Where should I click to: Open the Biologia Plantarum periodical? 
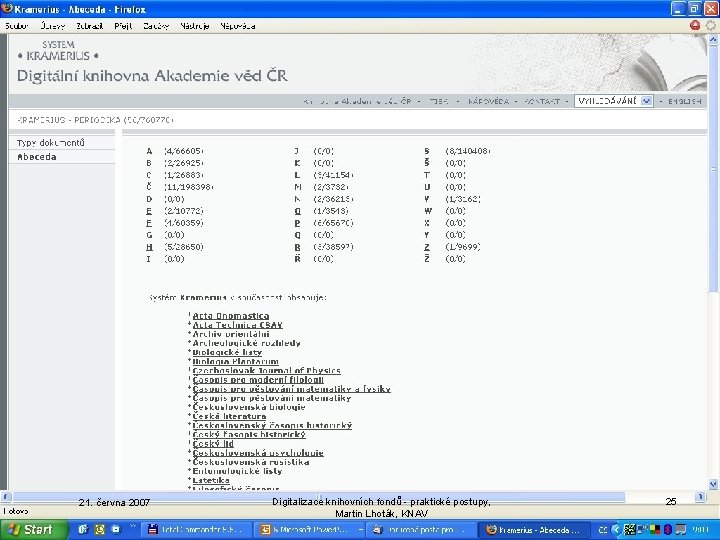[x=236, y=361]
